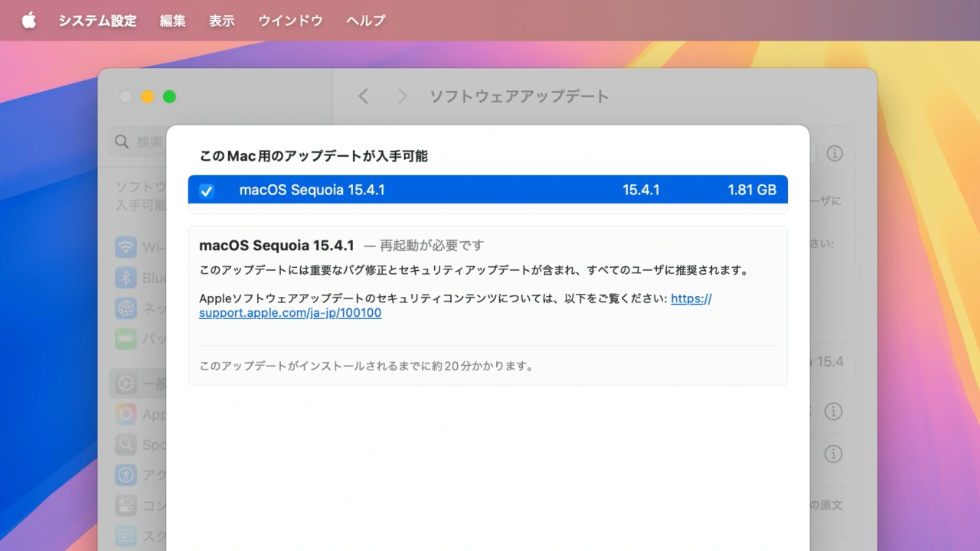
Task: Click the Apple Intelligence sidebar icon
Action: (126, 414)
